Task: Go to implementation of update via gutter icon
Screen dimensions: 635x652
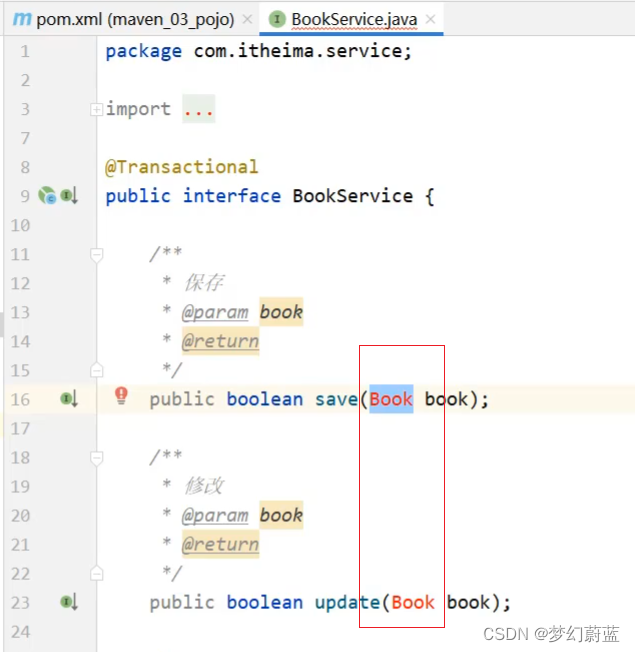Action: (69, 602)
